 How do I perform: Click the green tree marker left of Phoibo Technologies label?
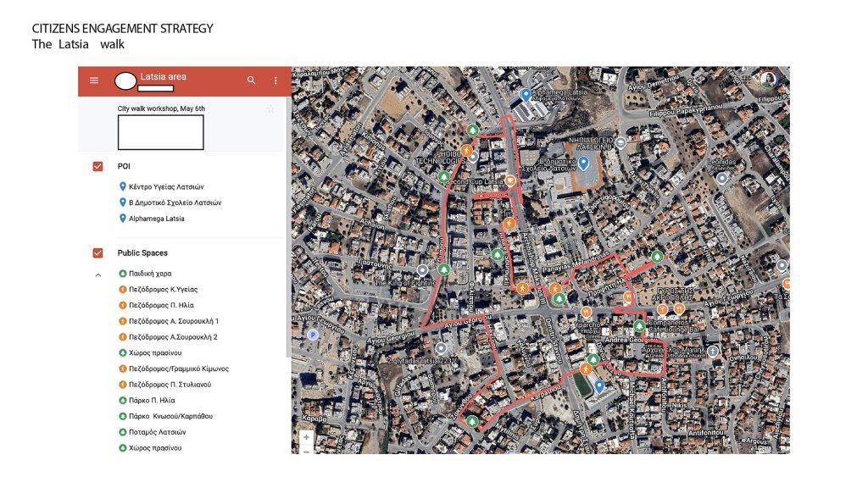[x=443, y=176]
